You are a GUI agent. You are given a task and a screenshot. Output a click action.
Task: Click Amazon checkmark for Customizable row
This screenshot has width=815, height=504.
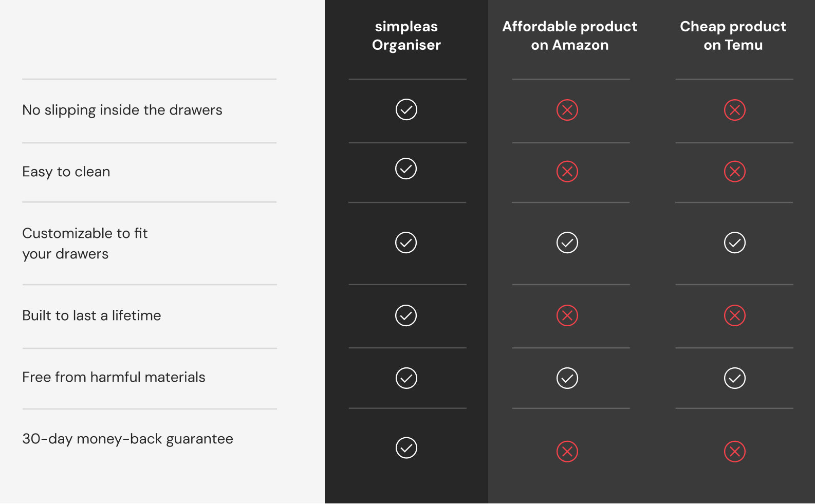(567, 242)
